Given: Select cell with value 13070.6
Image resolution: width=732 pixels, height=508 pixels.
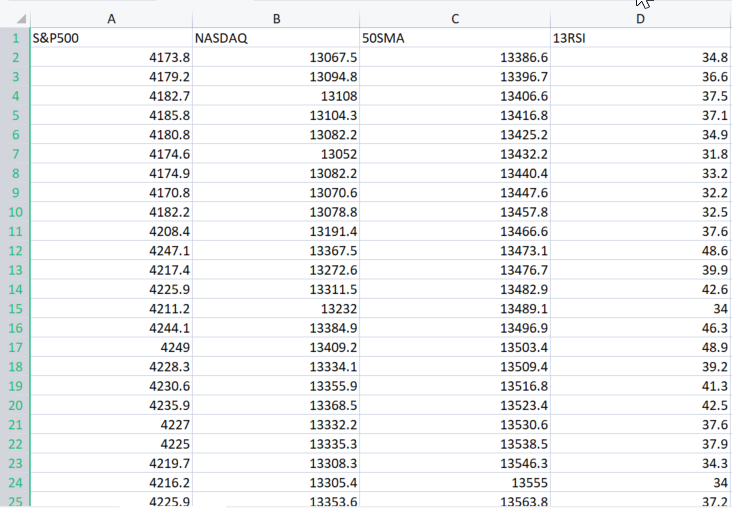Looking at the screenshot, I should click(x=276, y=193).
